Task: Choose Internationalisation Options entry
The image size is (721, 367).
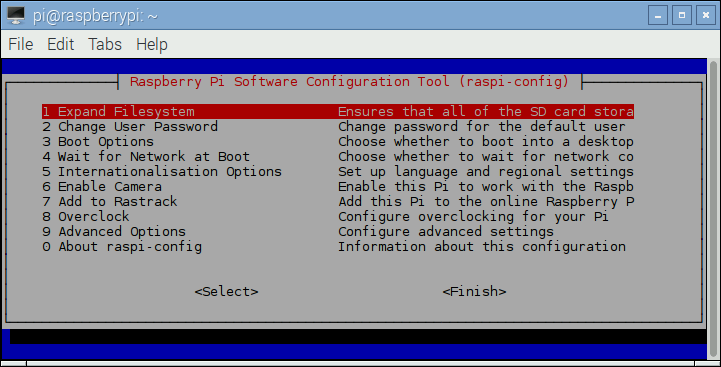Action: 338,172
